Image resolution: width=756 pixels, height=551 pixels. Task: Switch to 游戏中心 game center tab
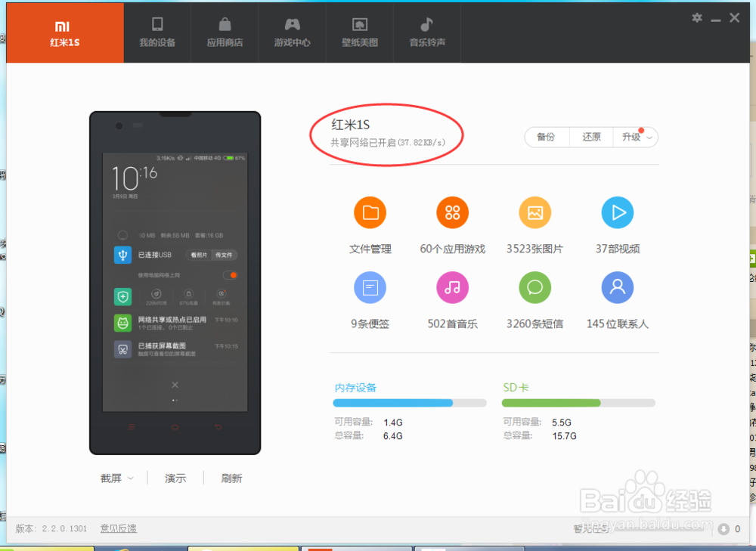(x=292, y=33)
